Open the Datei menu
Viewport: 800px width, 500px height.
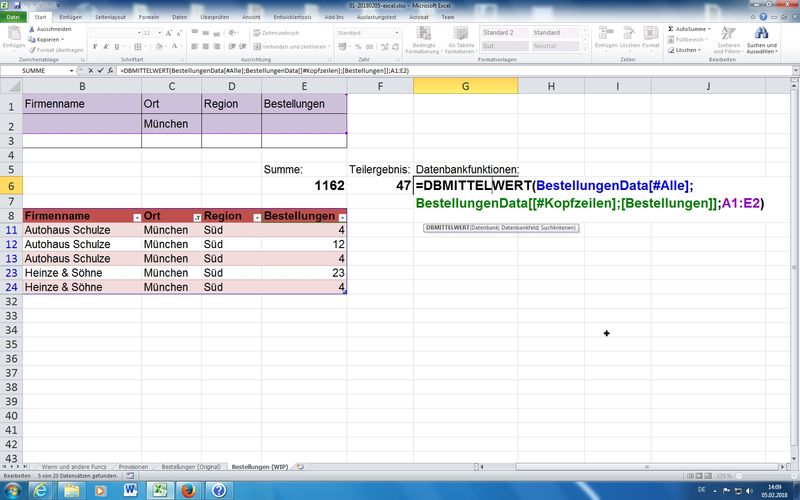coord(14,17)
